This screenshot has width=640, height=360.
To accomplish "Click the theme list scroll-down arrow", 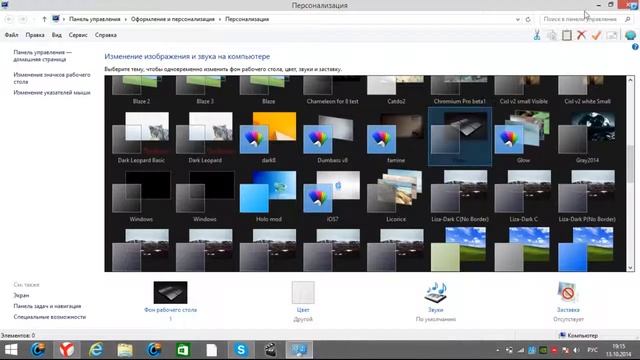I will 630,267.
